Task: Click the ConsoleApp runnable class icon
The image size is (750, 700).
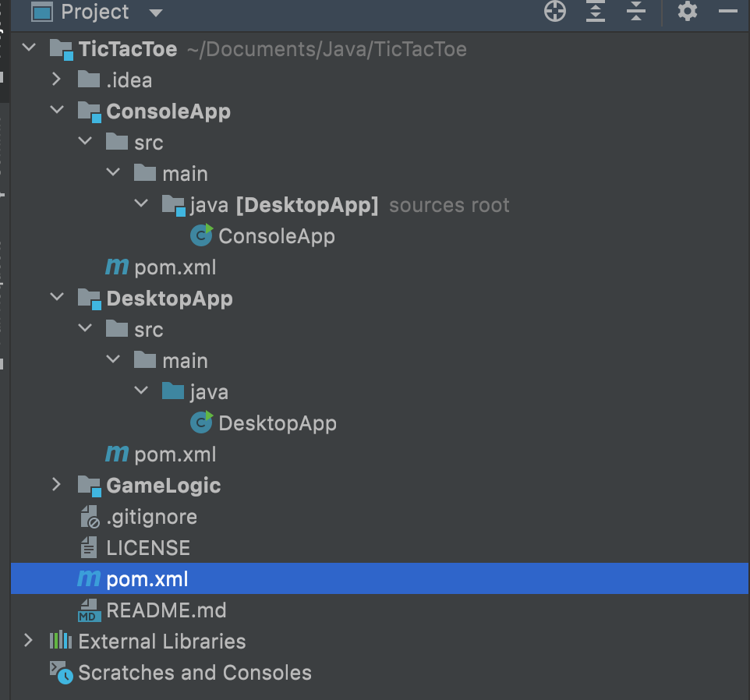Action: (201, 235)
